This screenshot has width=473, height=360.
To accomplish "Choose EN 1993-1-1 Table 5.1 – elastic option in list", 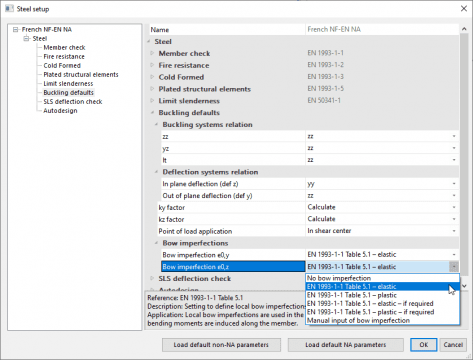I will point(383,287).
